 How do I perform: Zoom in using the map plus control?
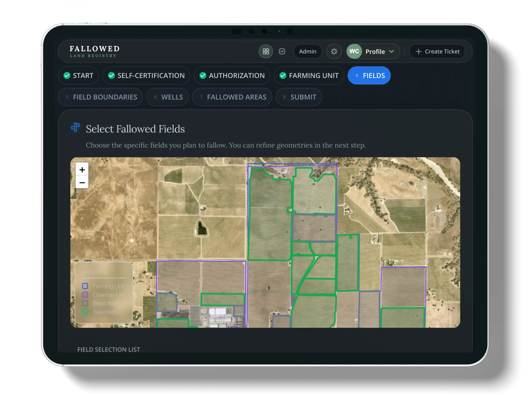pyautogui.click(x=82, y=170)
